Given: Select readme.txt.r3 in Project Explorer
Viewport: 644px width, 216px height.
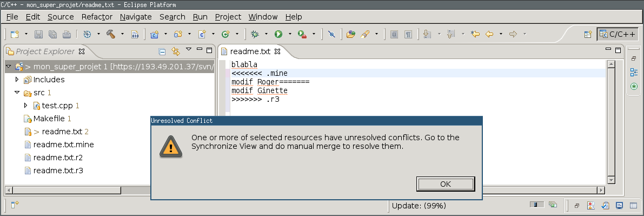Looking at the screenshot, I should [x=54, y=171].
